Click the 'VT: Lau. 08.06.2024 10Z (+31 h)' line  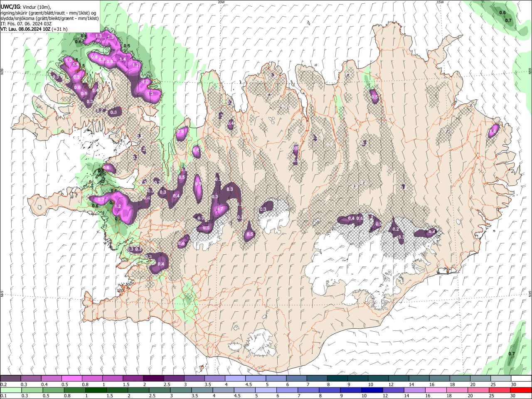coord(34,29)
